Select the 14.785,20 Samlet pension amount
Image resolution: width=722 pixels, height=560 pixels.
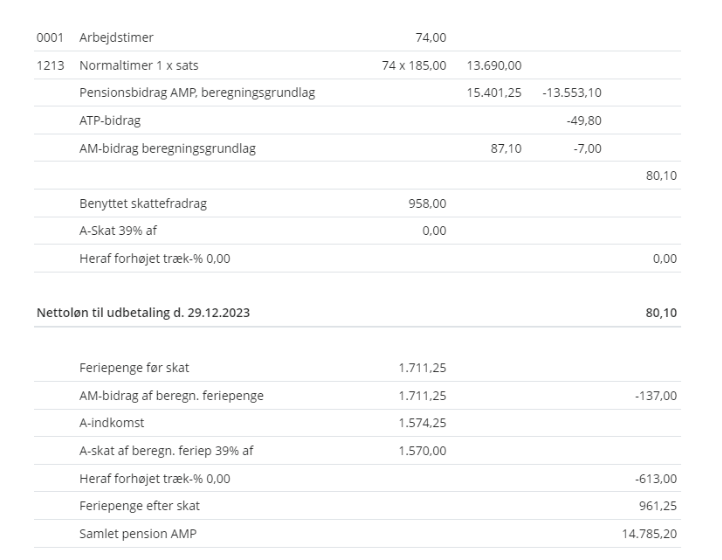[x=649, y=533]
